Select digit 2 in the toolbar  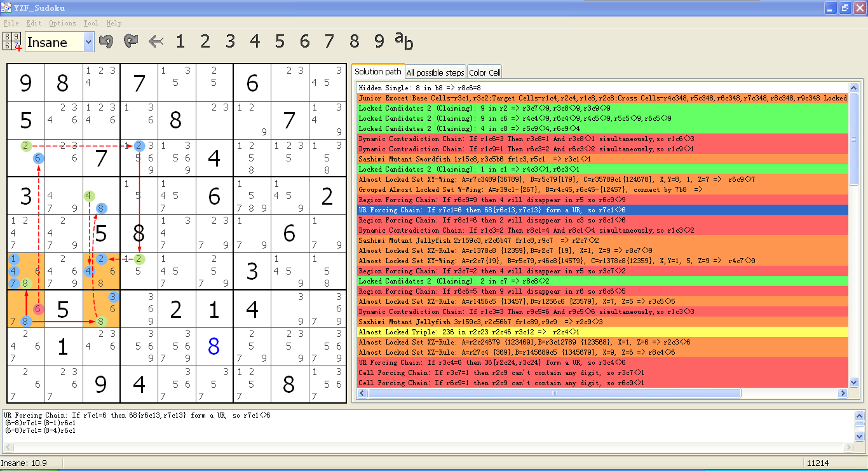pos(205,41)
